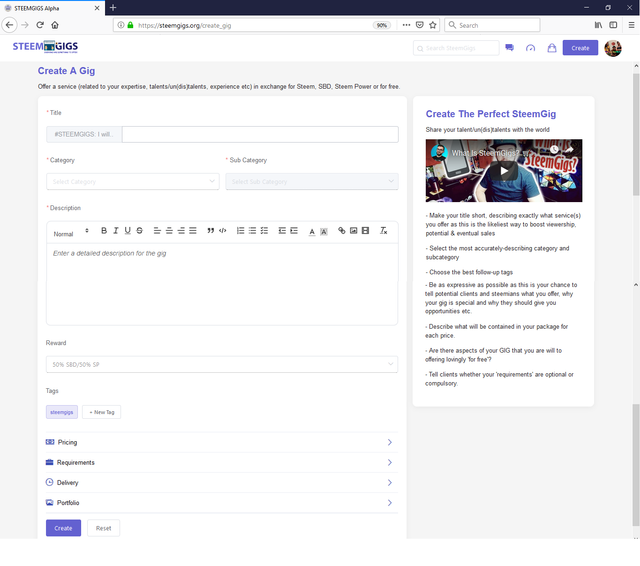Viewport: 640px width, 566px height.
Task: Click the Create button in header
Action: (580, 48)
